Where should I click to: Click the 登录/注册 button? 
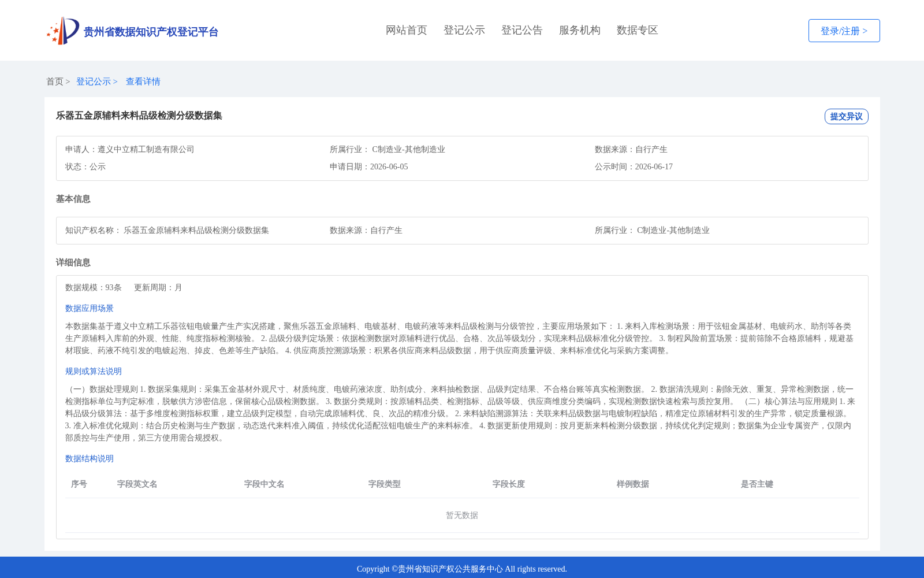844,31
